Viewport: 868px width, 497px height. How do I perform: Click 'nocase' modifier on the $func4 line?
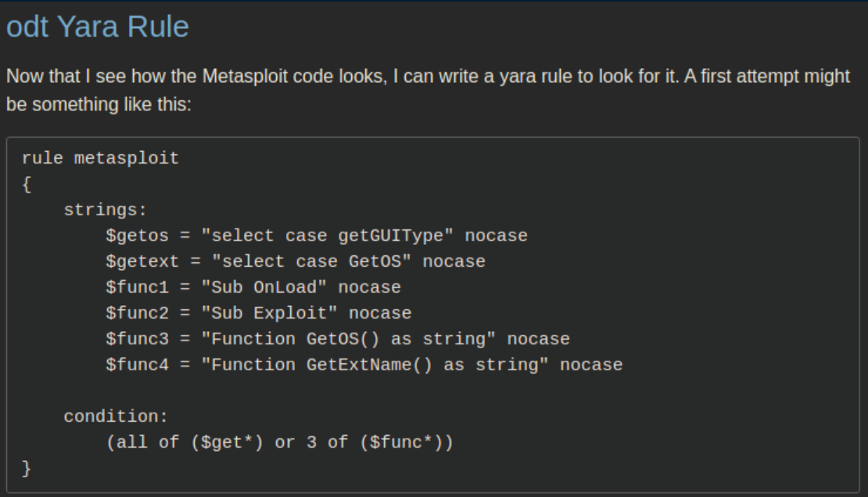coord(591,365)
